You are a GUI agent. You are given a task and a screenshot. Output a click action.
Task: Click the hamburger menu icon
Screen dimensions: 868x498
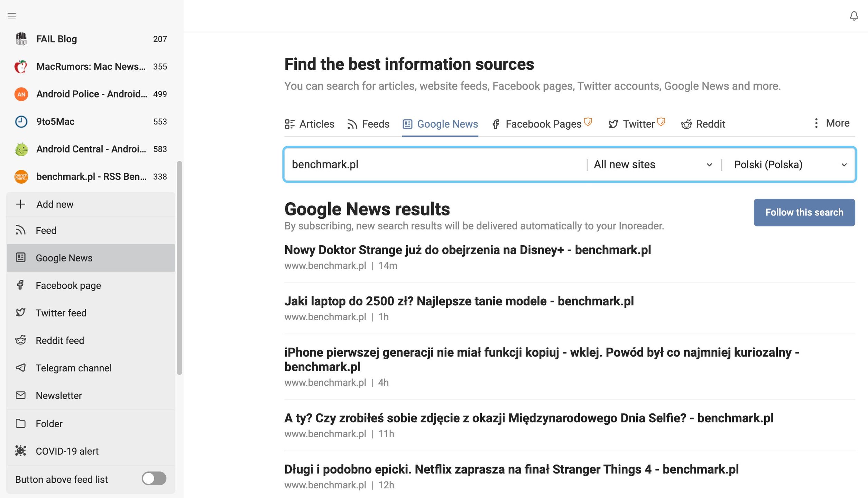[12, 16]
